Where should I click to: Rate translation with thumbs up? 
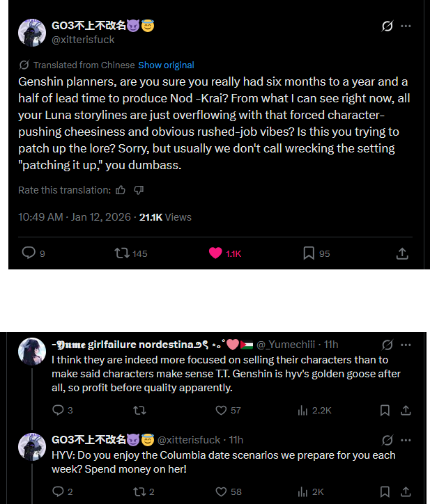(x=121, y=190)
